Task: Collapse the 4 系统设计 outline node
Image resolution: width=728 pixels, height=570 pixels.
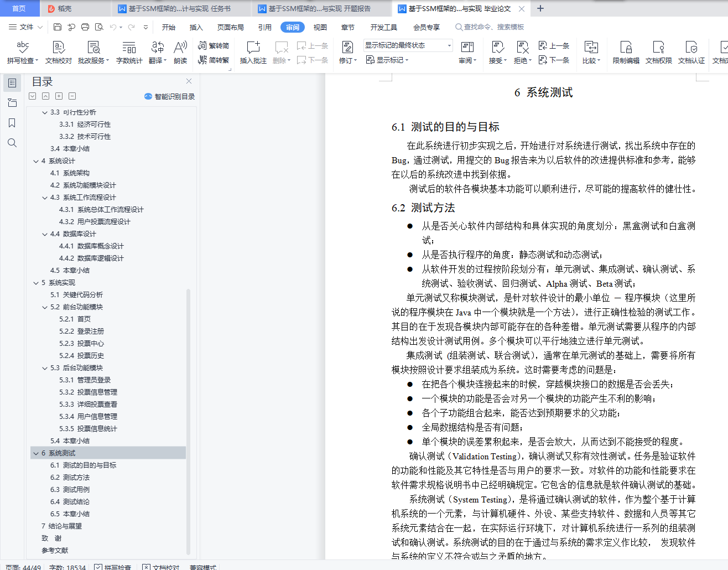Action: 36,161
